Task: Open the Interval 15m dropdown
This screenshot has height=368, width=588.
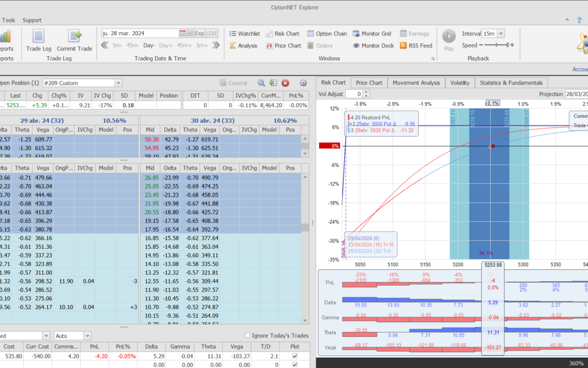Action: coord(500,34)
